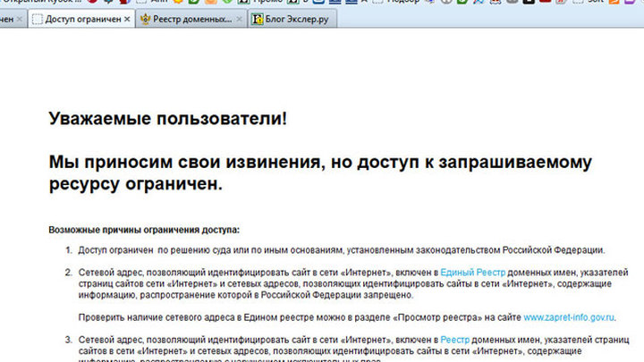This screenshot has height=362, width=644.
Task: Click the Блог Экслер.ру tab favicon
Action: [x=258, y=19]
